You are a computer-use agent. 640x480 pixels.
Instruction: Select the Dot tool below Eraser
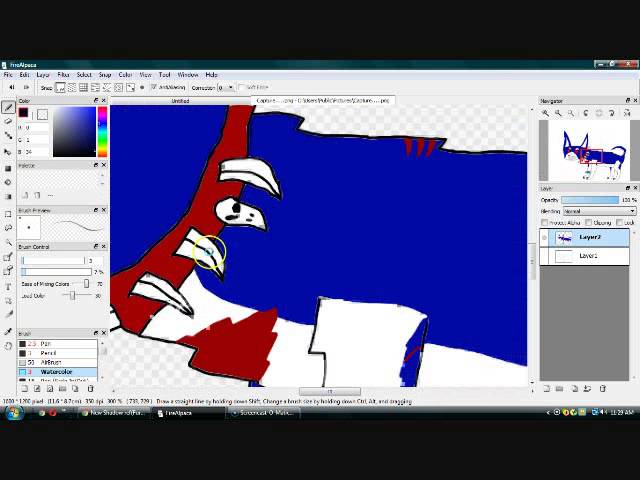point(8,136)
